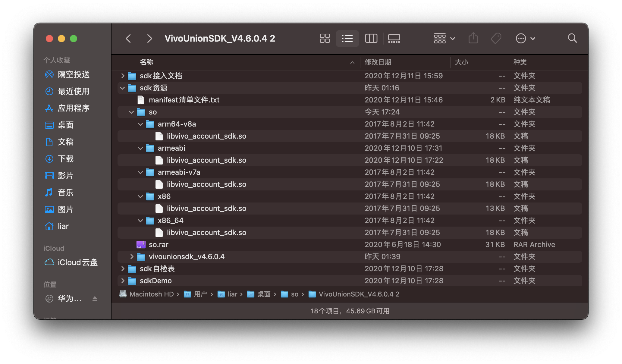The height and width of the screenshot is (364, 622).
Task: Switch to list view
Action: pyautogui.click(x=347, y=39)
